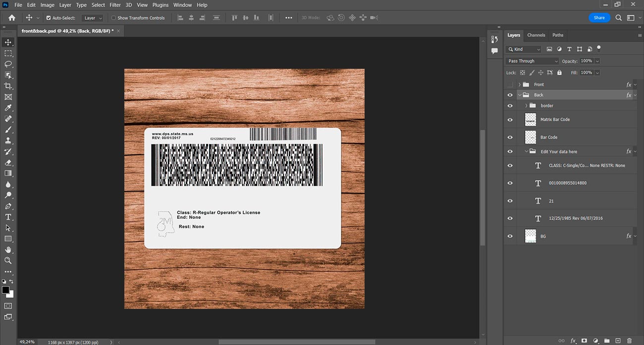Enable Show Transform Controls checkbox
644x345 pixels.
[113, 18]
